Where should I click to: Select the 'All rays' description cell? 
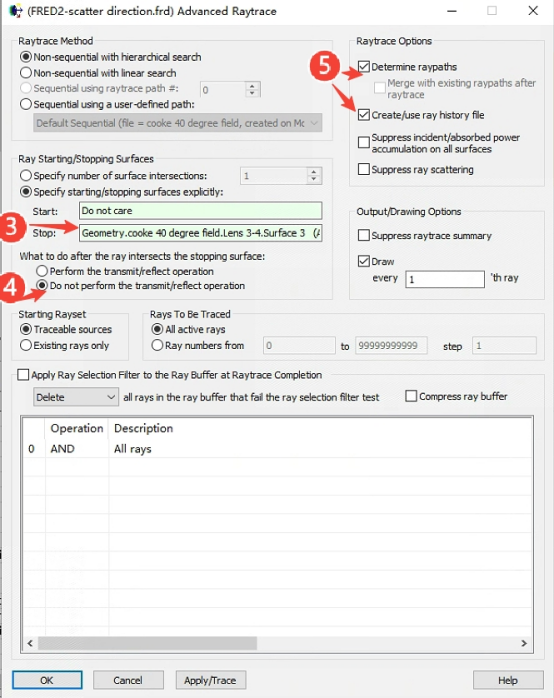(133, 448)
